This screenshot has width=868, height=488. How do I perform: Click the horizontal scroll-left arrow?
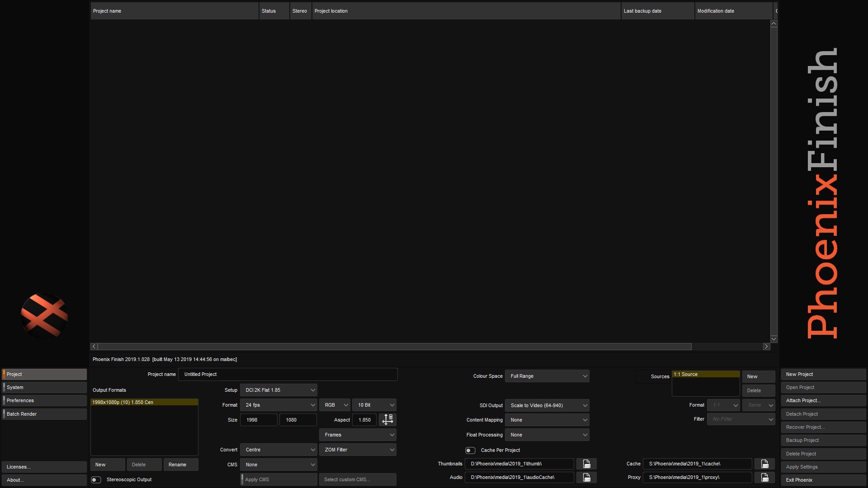[94, 347]
